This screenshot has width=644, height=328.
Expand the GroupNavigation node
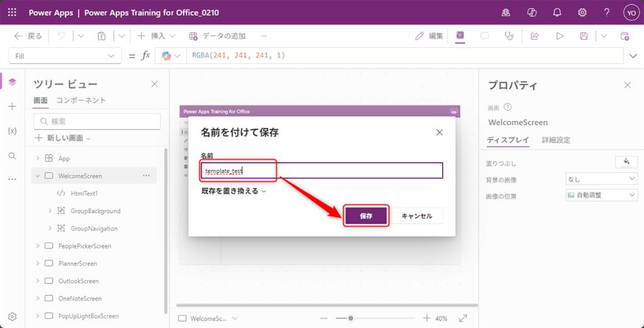click(50, 228)
